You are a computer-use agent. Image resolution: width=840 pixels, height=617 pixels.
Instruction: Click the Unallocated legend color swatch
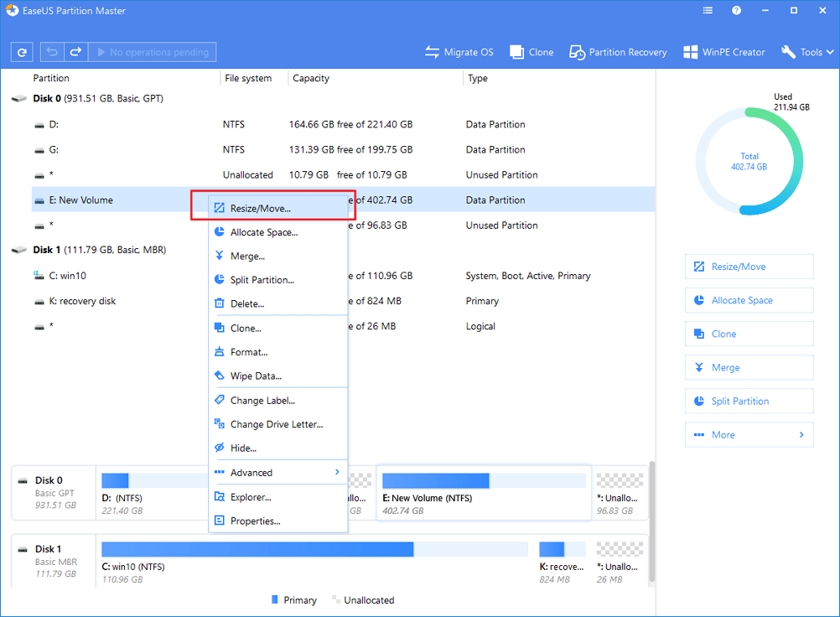coord(336,600)
